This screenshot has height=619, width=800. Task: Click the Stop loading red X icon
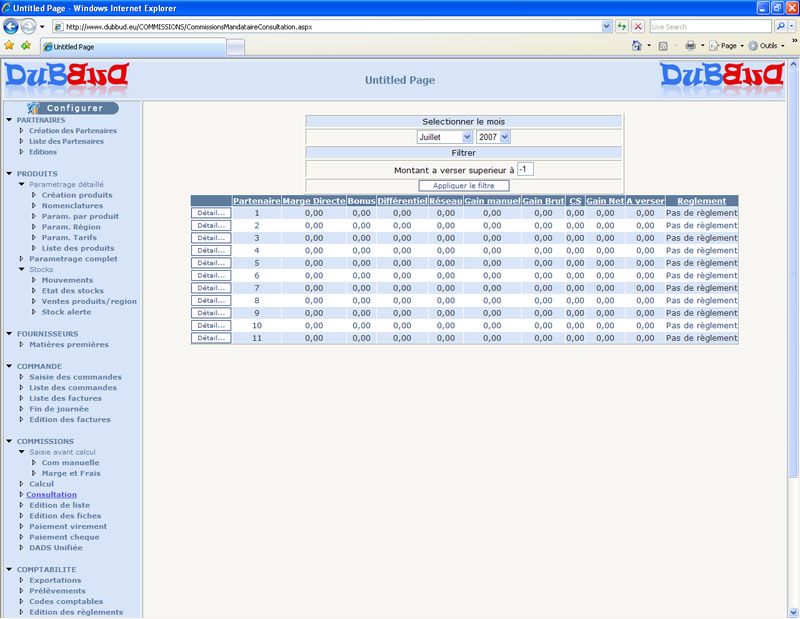[638, 26]
